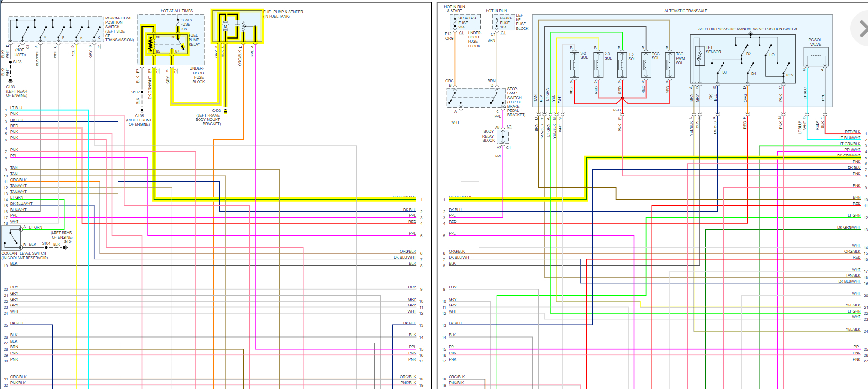Click the 'LO' switch contact label

(x=772, y=55)
